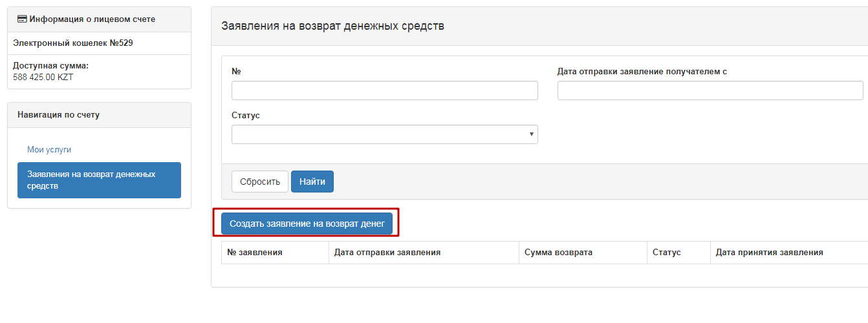This screenshot has width=868, height=323.
Task: Click the Электронный кошелек №529 text
Action: (73, 43)
